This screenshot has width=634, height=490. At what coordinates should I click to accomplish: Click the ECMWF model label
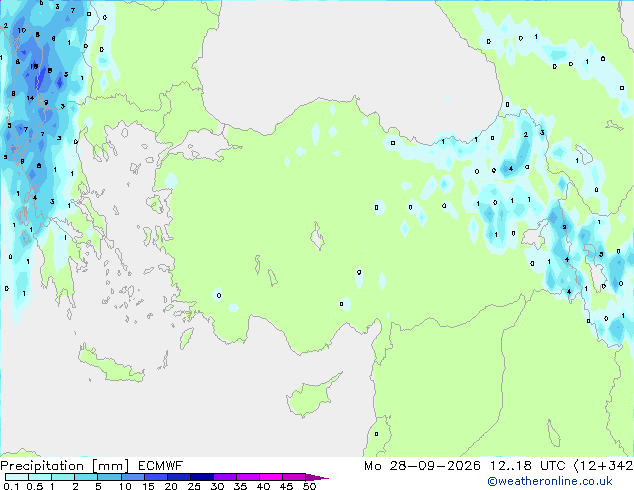click(161, 466)
